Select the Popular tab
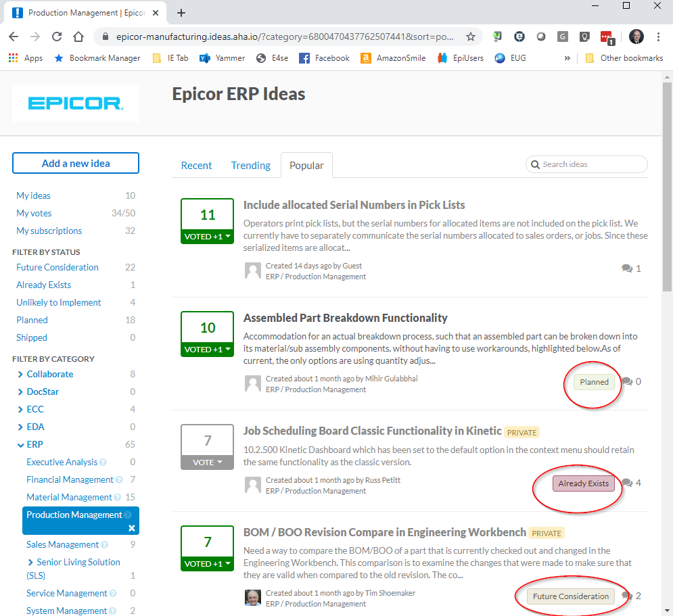This screenshot has height=616, width=673. 306,166
